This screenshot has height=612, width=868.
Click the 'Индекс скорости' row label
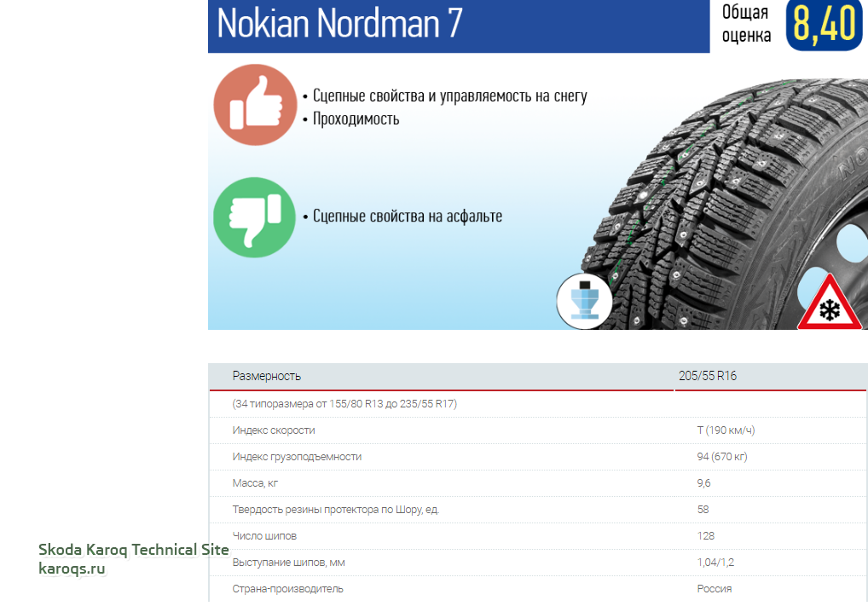click(x=274, y=430)
